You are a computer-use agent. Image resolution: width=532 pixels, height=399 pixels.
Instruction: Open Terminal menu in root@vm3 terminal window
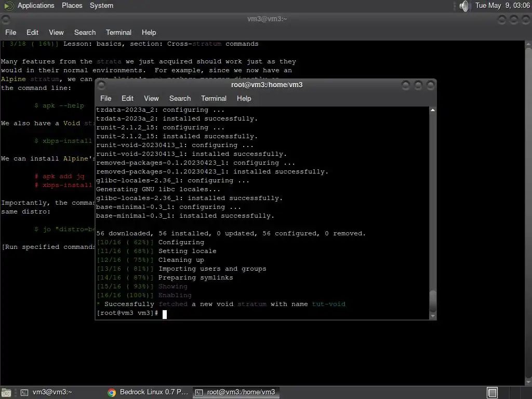pyautogui.click(x=214, y=98)
